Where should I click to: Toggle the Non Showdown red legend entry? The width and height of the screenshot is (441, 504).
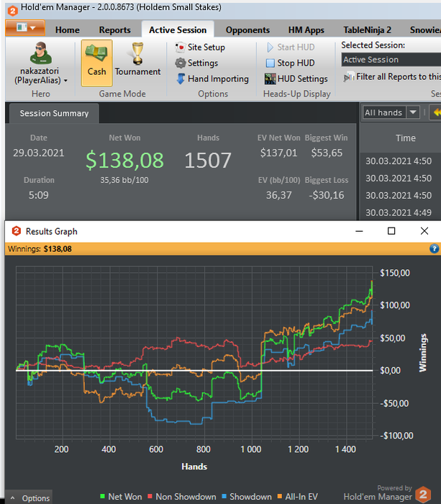click(x=182, y=497)
